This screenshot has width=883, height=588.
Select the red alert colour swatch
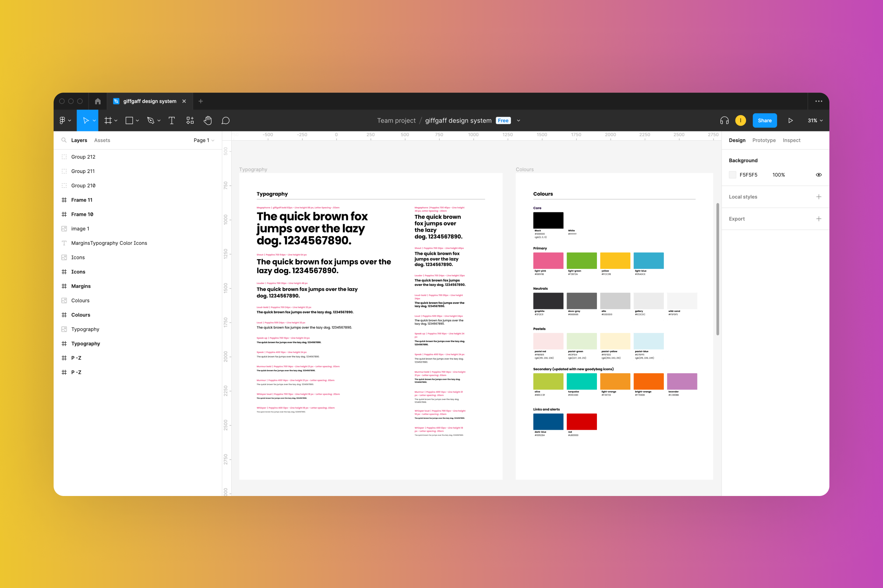[x=581, y=422]
